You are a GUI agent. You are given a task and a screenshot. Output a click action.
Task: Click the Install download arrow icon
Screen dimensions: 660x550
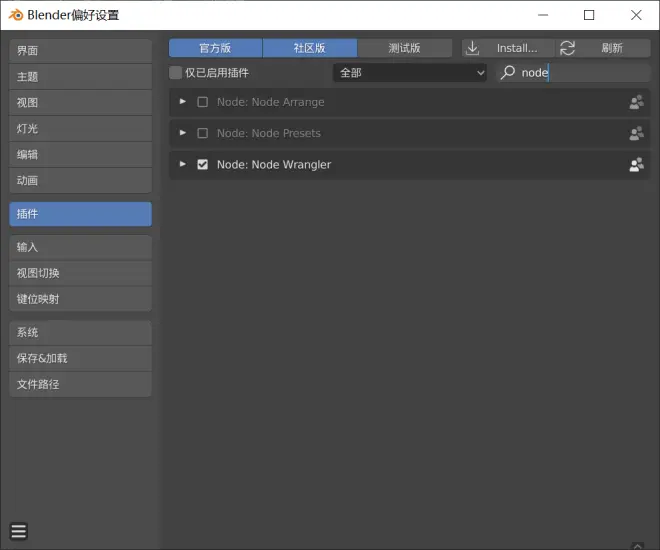pos(473,48)
